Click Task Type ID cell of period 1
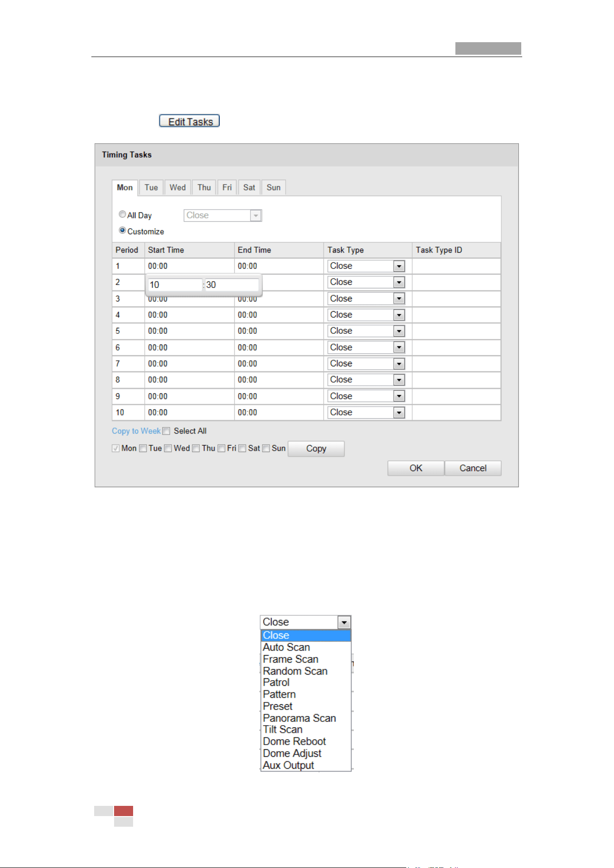Image resolution: width=614 pixels, height=868 pixels. [456, 266]
